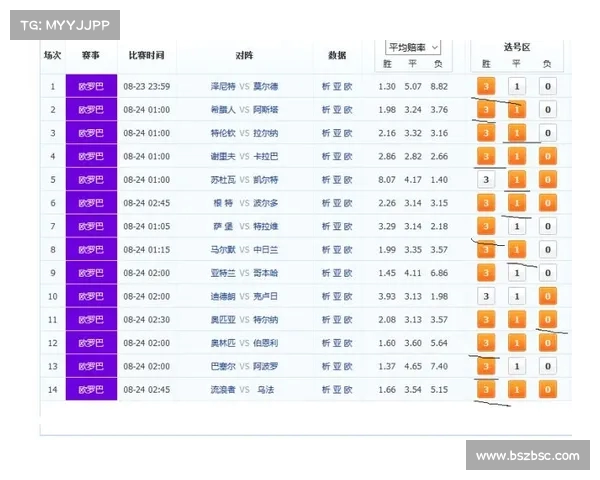The image size is (600, 480).
Task: Select the 8.07 win odds value
Action: [x=387, y=180]
